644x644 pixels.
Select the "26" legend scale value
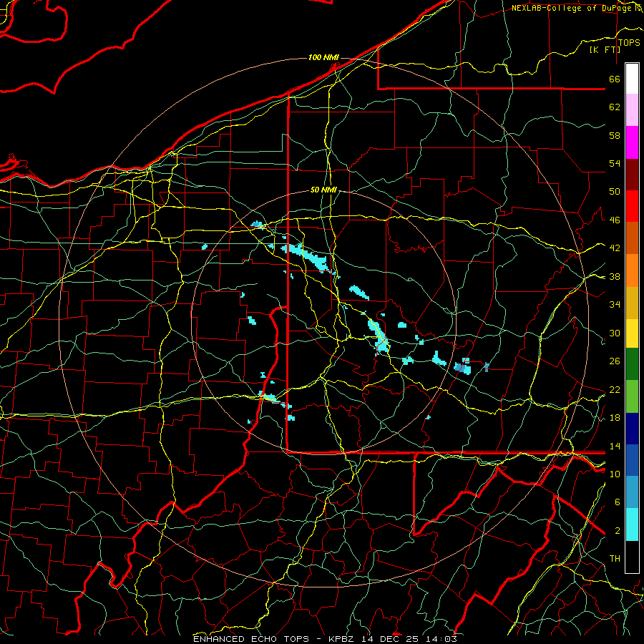point(615,361)
